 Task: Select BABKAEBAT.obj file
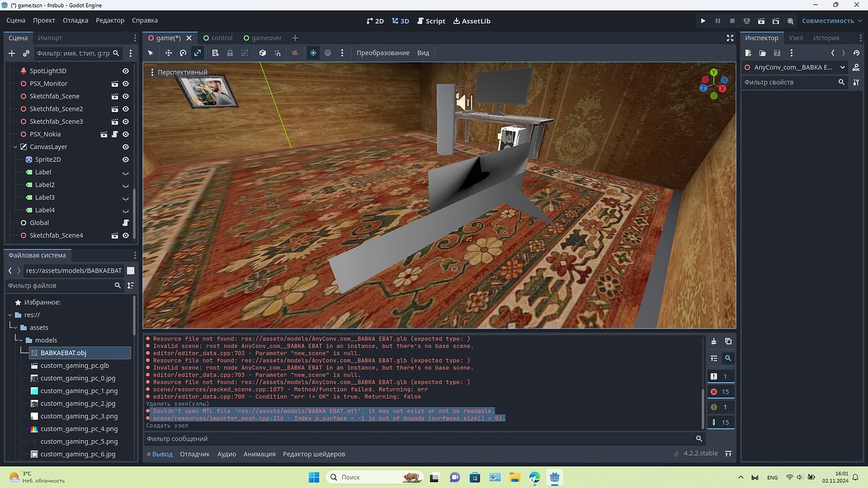point(80,353)
